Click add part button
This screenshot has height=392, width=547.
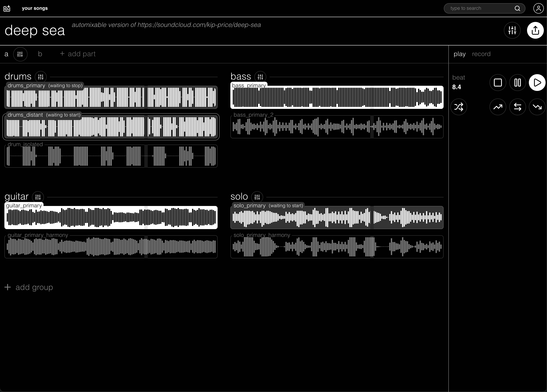[78, 54]
